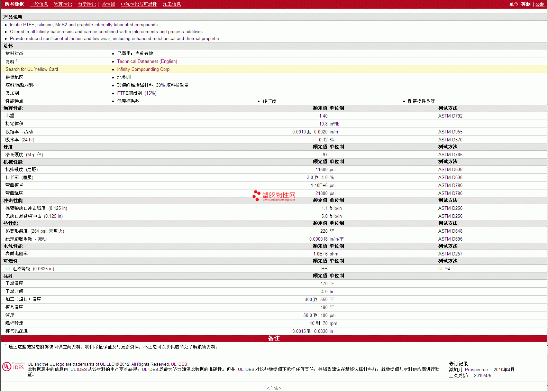Select 英制 units option
The image size is (548, 392).
pyautogui.click(x=526, y=4)
